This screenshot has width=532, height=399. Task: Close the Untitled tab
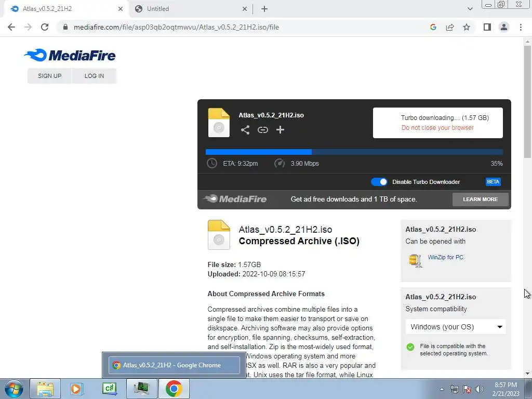(x=245, y=9)
